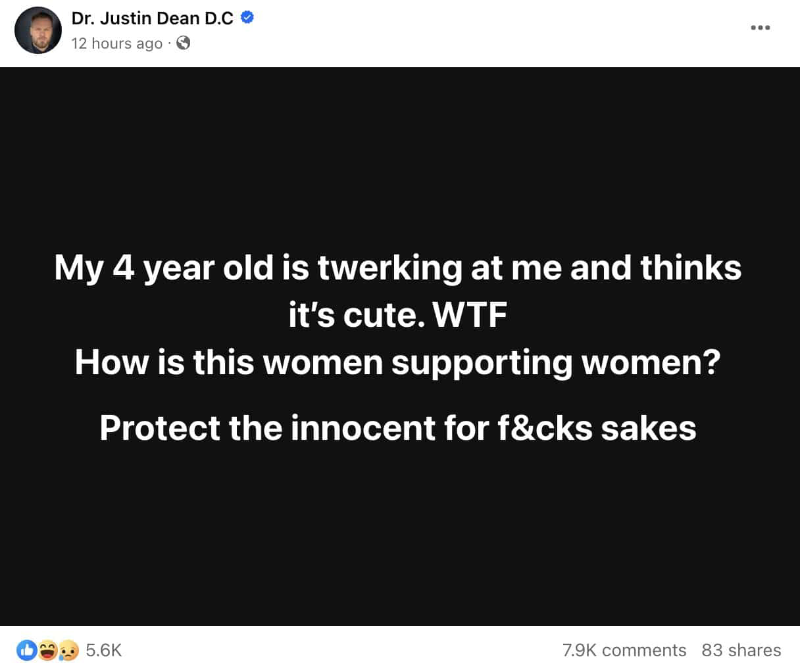Image resolution: width=800 pixels, height=672 pixels.
Task: Open the three-dot post options menu
Action: tap(760, 28)
